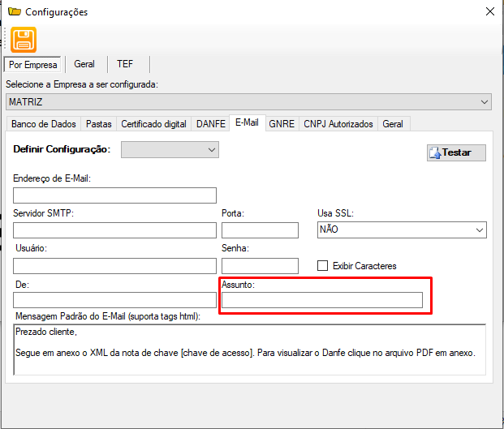Select the top-level TEF tab
The height and width of the screenshot is (429, 504).
click(x=125, y=64)
